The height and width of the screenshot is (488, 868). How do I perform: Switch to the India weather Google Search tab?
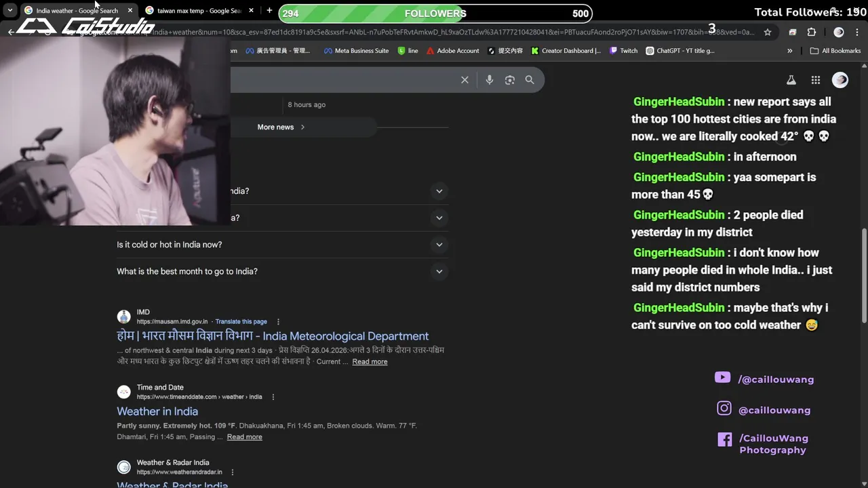(77, 11)
